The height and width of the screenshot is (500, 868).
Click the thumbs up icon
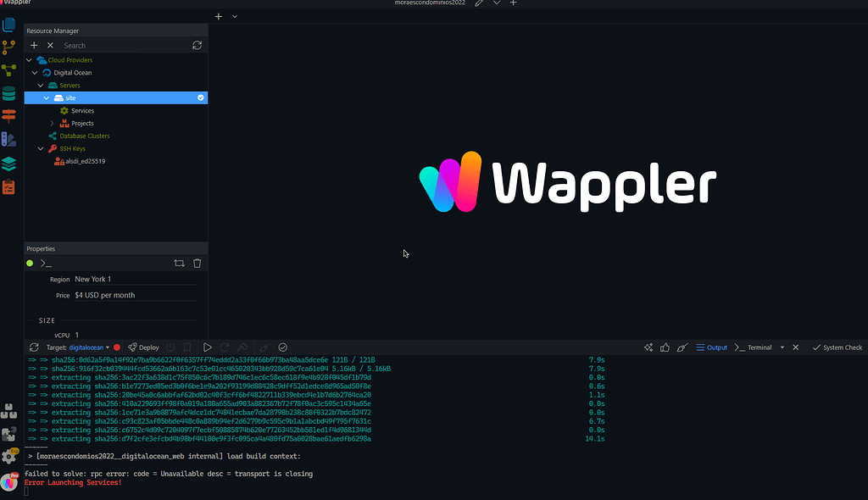click(x=665, y=347)
